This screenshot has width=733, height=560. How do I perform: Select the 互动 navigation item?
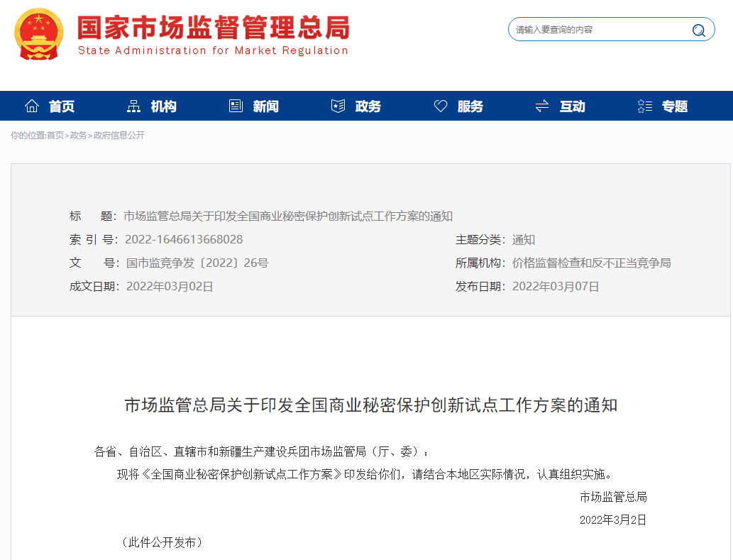(573, 106)
